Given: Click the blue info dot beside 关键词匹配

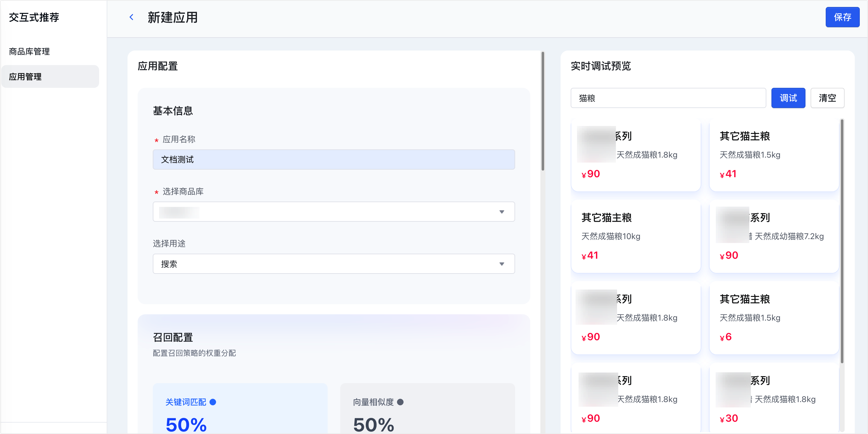Looking at the screenshot, I should point(213,402).
